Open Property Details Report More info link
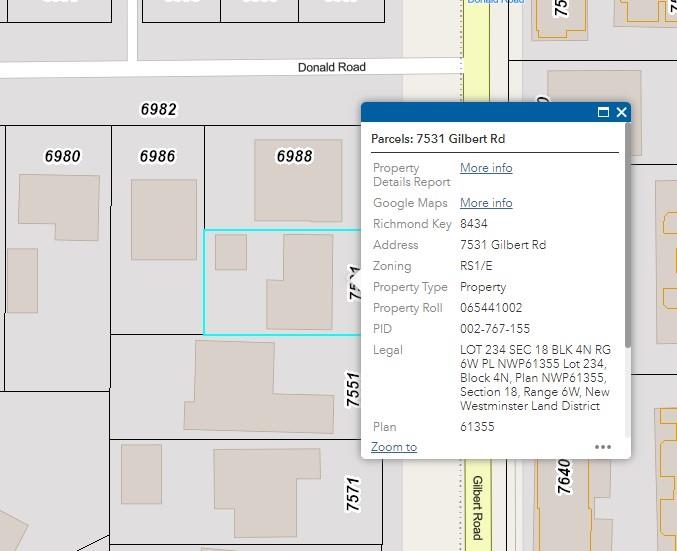 [x=486, y=168]
